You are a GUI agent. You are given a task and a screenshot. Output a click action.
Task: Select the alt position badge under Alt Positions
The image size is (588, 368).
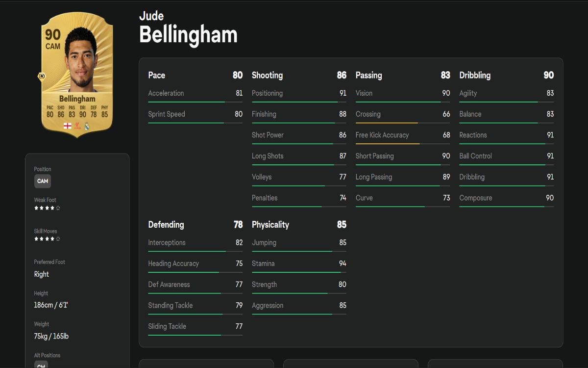[41, 365]
